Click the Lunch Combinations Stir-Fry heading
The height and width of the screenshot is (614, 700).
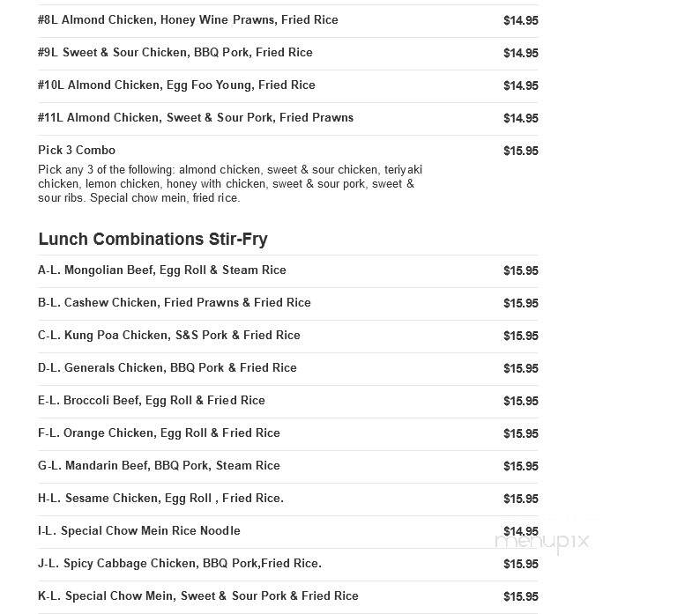[153, 240]
